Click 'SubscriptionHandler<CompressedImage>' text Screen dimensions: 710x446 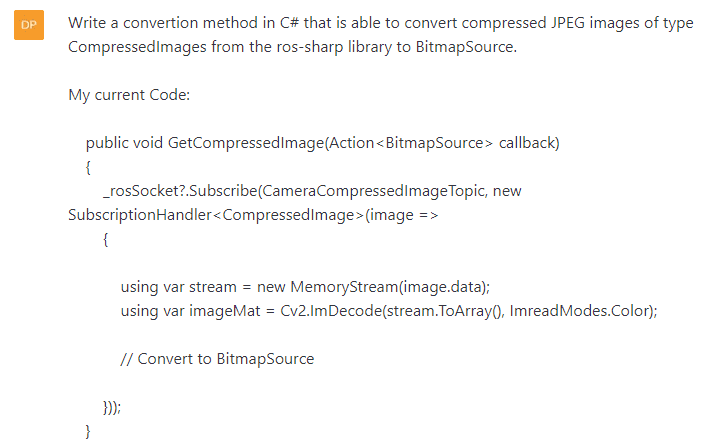[x=216, y=215]
